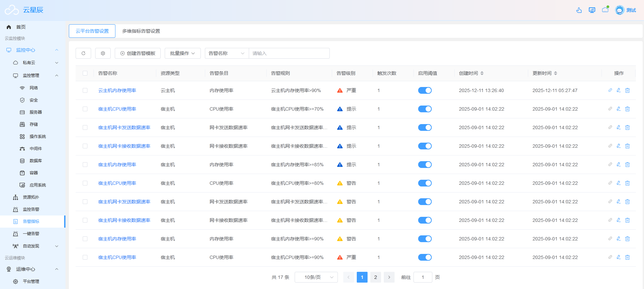Open the cloud notification icon in header
This screenshot has height=289, width=644.
605,9
